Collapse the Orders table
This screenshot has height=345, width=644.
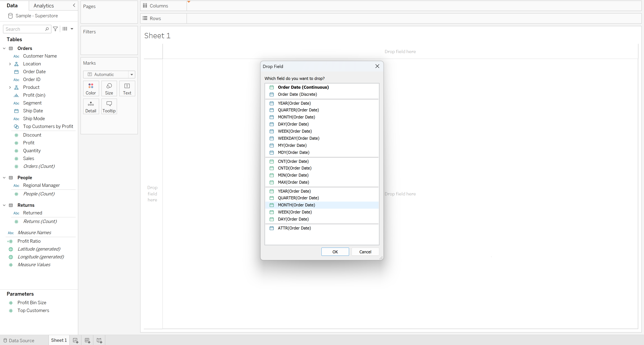coord(4,48)
